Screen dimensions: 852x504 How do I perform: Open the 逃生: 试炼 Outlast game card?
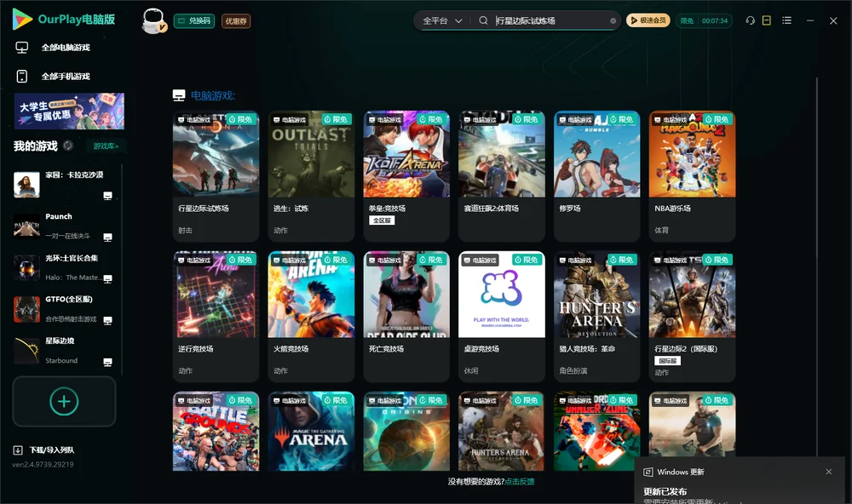click(x=311, y=176)
